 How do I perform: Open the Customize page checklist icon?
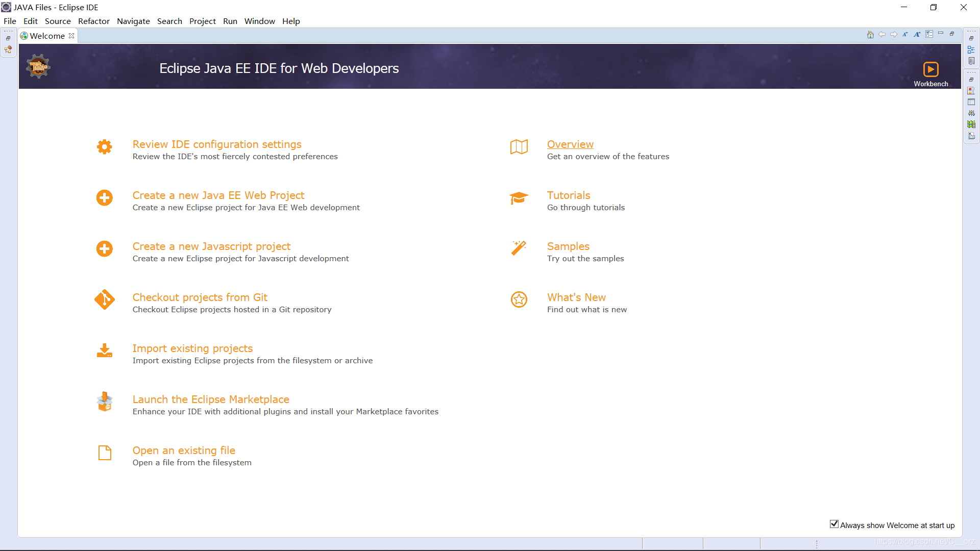(929, 34)
